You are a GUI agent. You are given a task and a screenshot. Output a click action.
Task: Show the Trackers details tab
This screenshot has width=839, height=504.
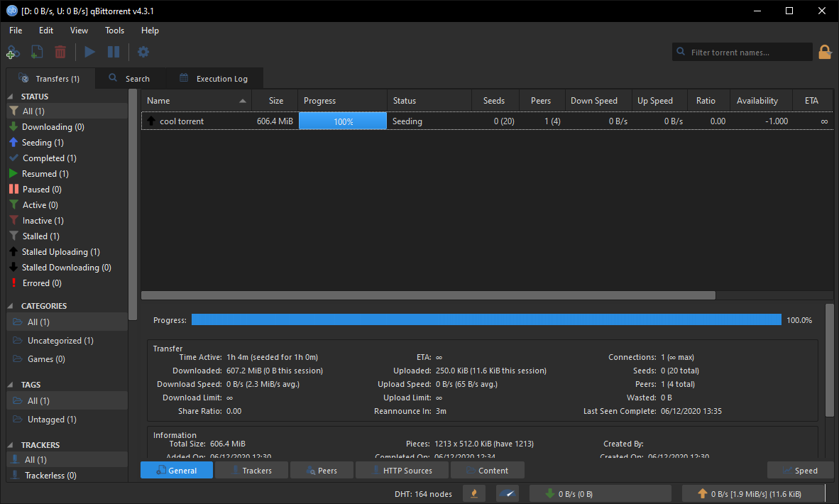(x=251, y=471)
